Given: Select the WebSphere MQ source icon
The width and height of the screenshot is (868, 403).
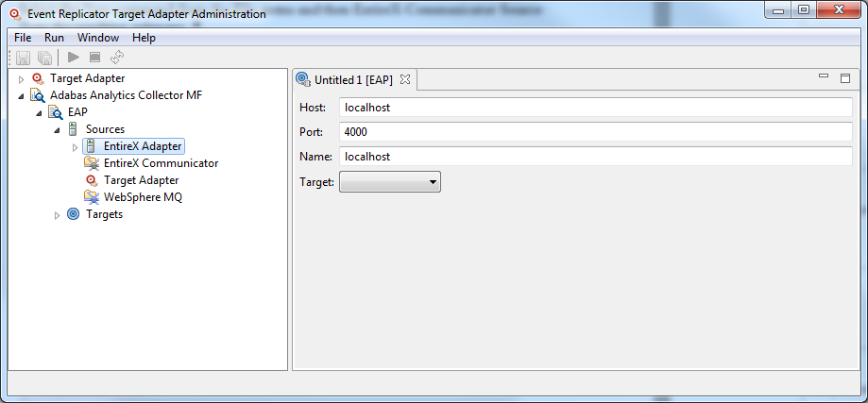Looking at the screenshot, I should tap(92, 197).
